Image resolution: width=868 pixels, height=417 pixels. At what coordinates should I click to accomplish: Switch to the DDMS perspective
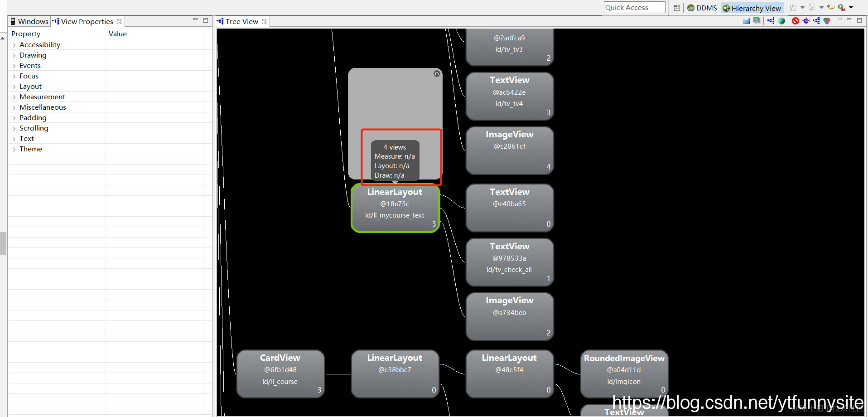tap(702, 8)
